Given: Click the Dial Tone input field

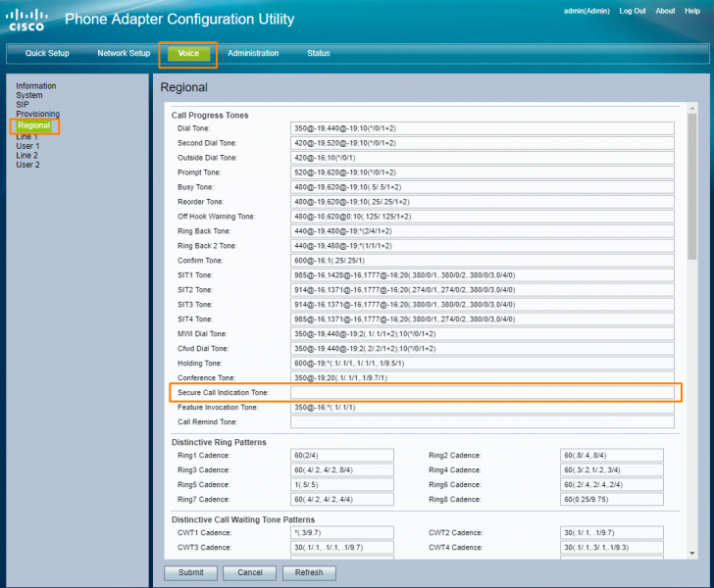Looking at the screenshot, I should 483,128.
